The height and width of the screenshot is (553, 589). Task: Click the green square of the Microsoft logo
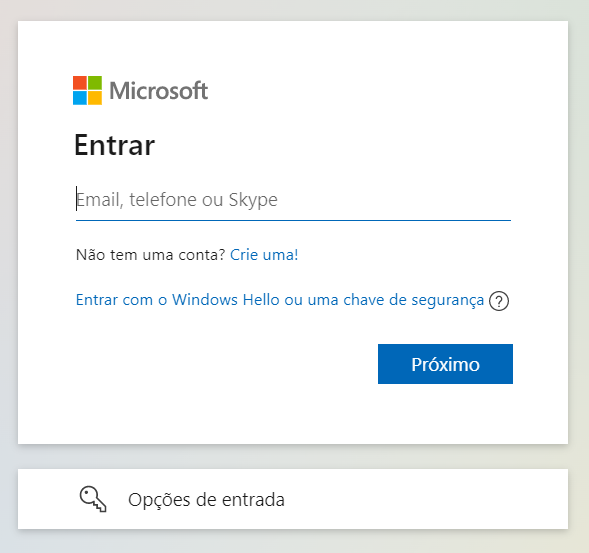point(95,83)
